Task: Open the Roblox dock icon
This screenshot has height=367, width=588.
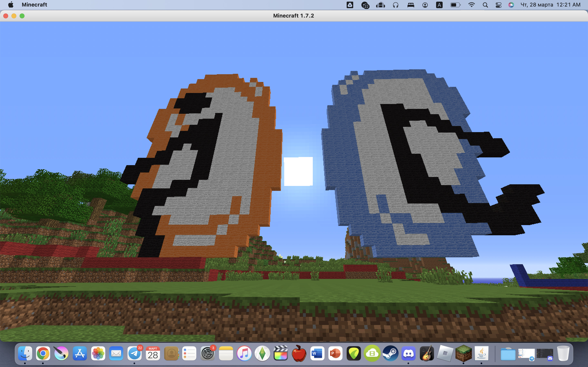Action: coord(445,353)
